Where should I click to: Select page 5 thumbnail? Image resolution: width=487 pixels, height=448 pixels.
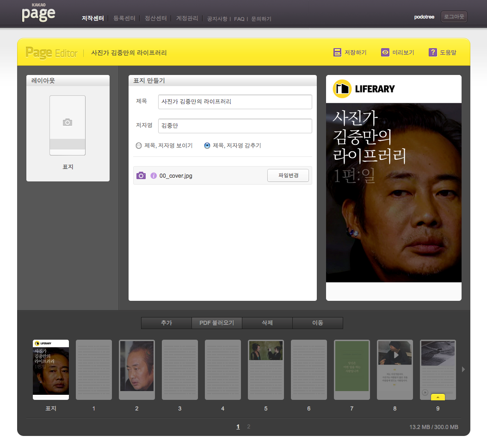click(266, 369)
